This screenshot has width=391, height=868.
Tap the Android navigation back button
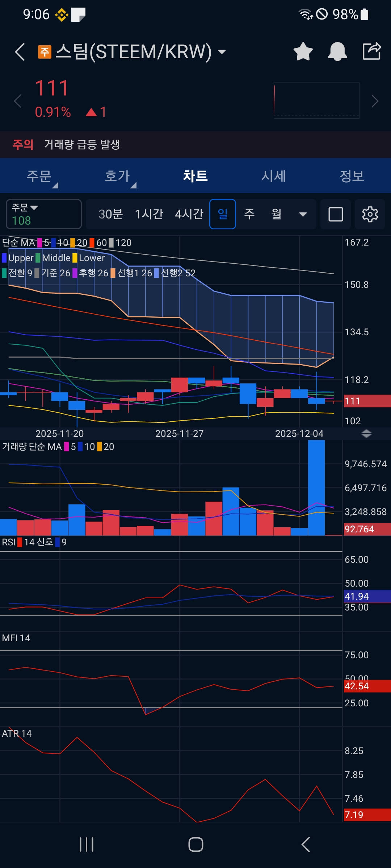pos(306,844)
